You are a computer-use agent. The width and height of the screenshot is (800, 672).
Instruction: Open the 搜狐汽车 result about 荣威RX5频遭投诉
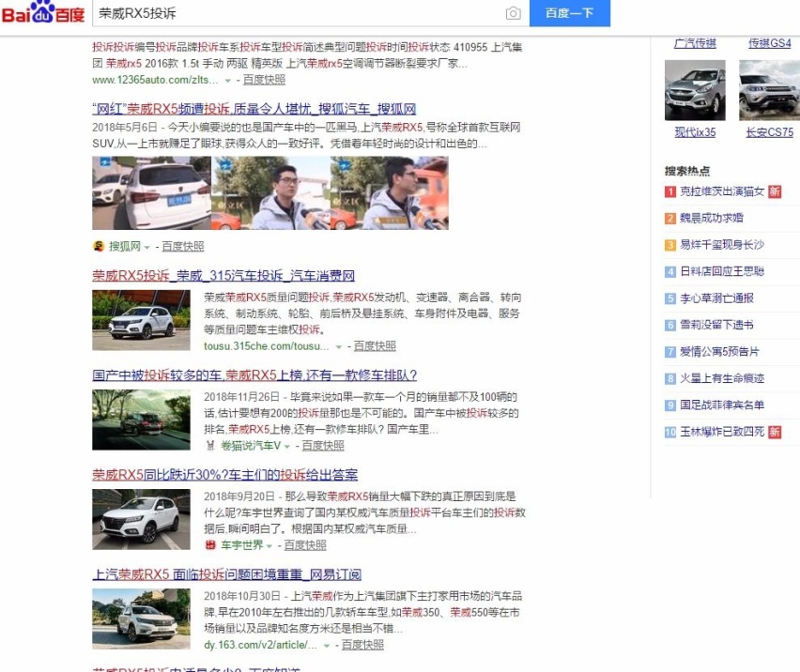(254, 109)
